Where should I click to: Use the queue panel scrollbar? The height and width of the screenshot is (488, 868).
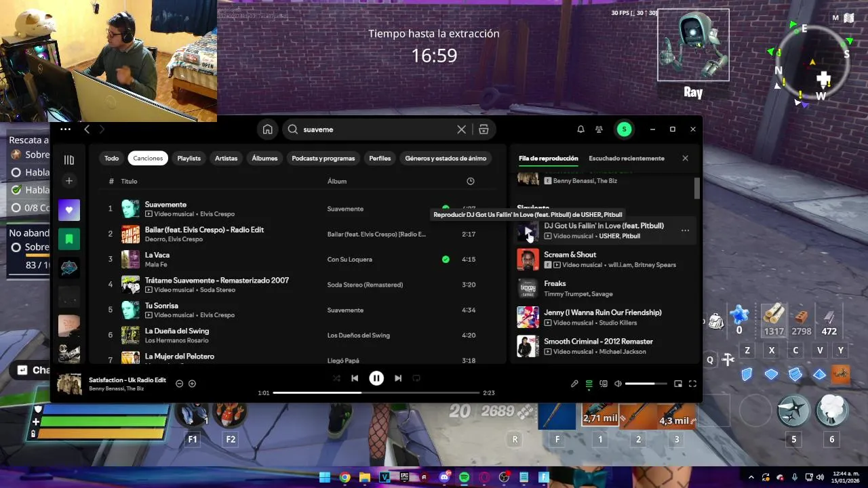[696, 188]
